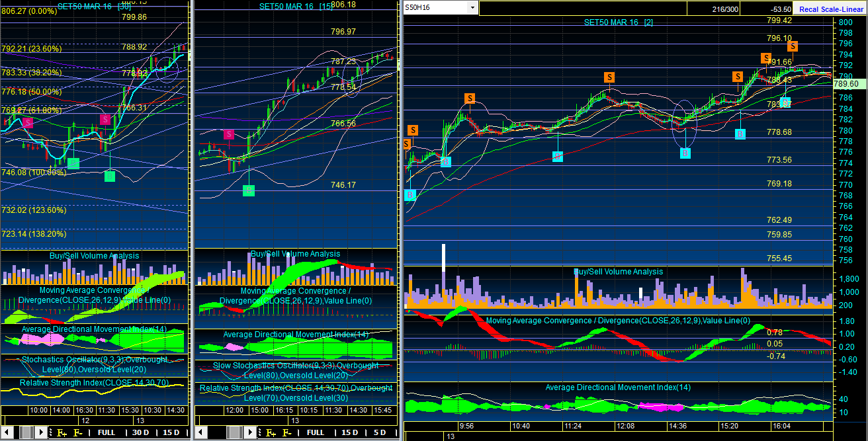The width and height of the screenshot is (868, 441).
Task: Click 799.86 level label in [30] chart
Action: tap(134, 17)
